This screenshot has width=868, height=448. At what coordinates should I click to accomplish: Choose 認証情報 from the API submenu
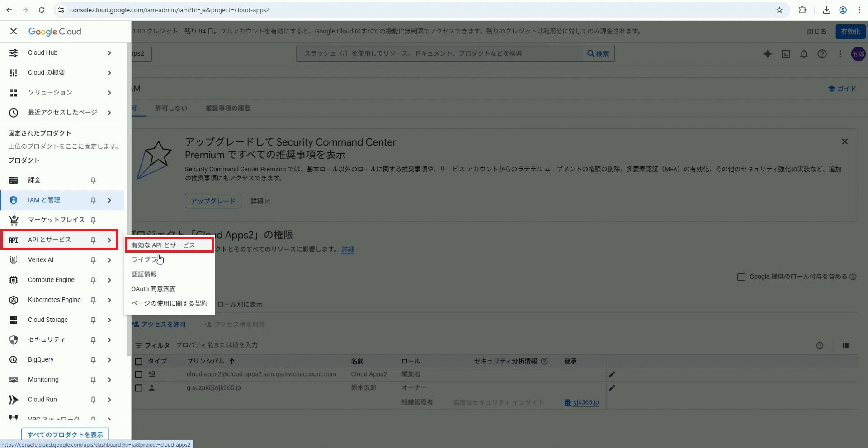pos(144,274)
